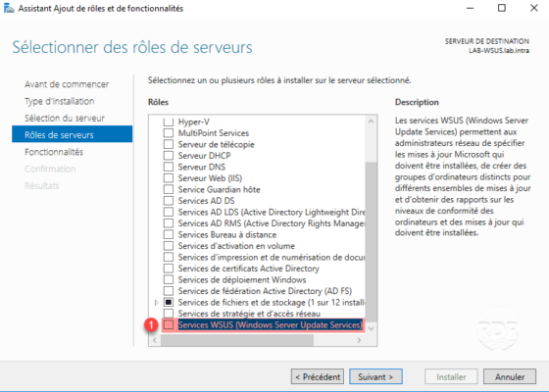This screenshot has width=549, height=392.
Task: Check Services d'activation en volume checkbox
Action: 169,246
